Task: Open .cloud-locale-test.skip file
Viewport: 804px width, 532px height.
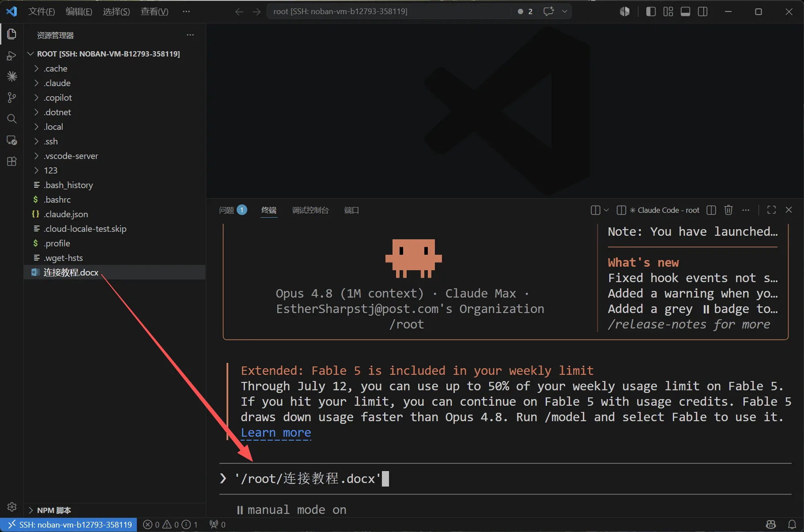Action: click(115, 229)
